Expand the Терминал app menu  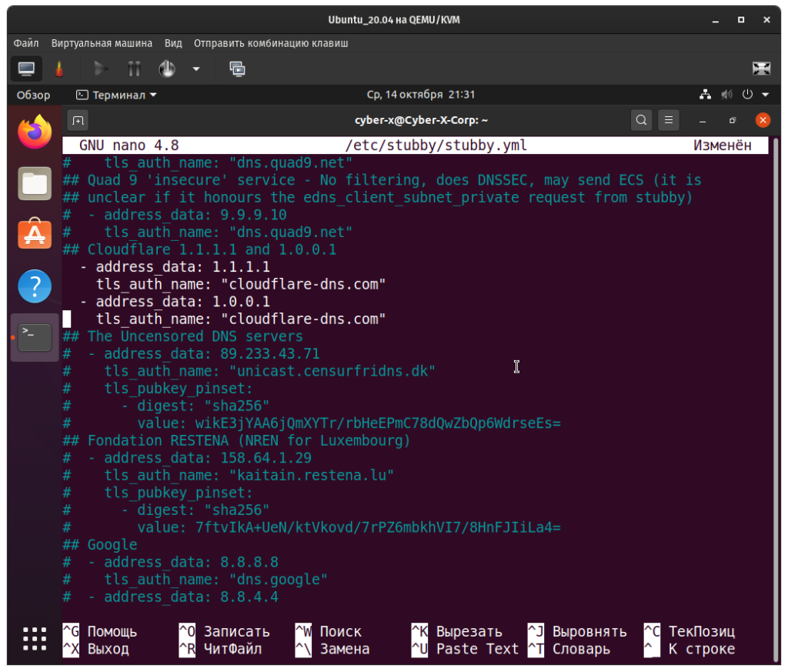click(117, 95)
